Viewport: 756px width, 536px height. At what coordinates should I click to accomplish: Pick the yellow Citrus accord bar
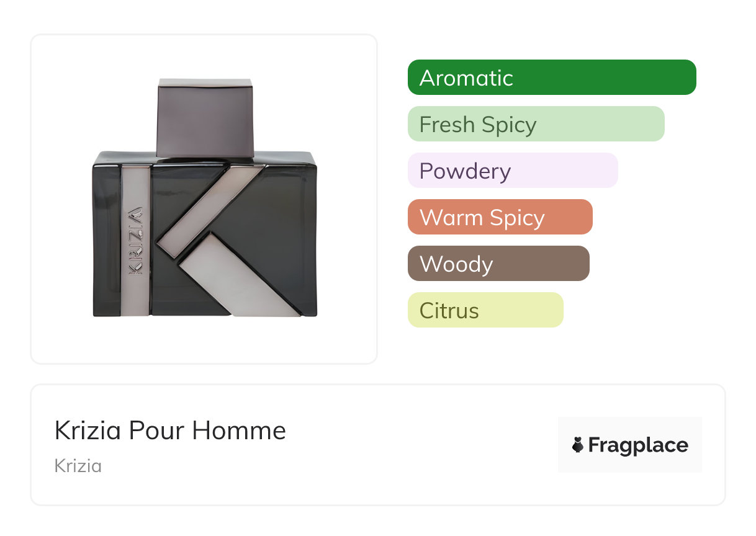pos(485,310)
